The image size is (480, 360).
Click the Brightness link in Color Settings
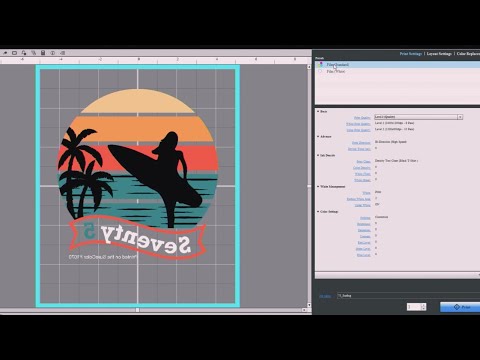coord(364,224)
